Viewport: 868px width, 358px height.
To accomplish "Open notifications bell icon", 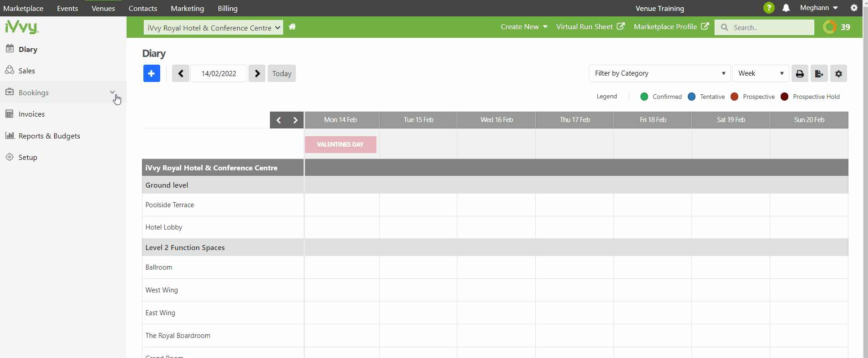I will pos(786,8).
